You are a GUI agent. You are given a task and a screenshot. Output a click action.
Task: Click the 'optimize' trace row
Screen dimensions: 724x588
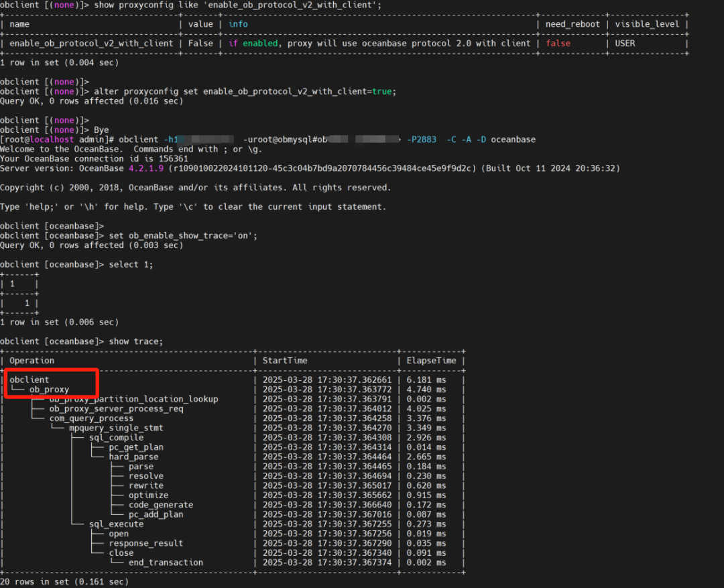[233, 495]
